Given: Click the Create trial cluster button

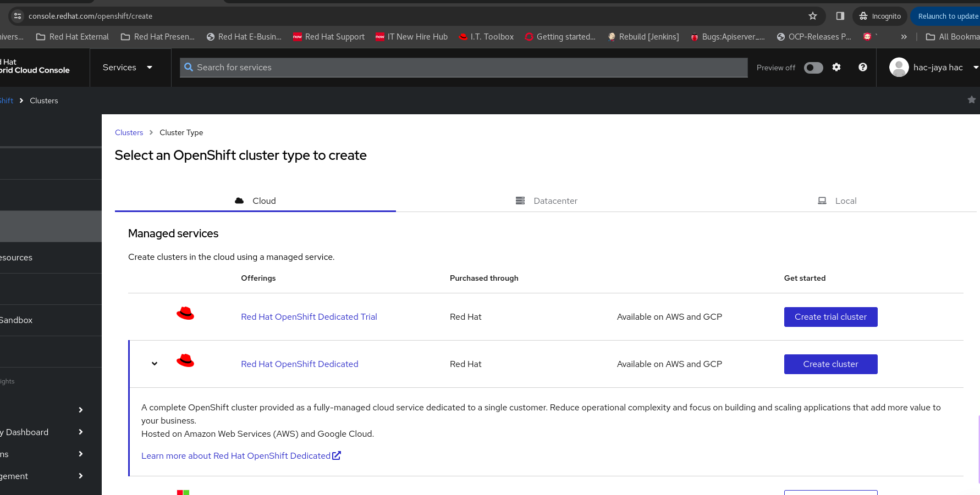Looking at the screenshot, I should (x=830, y=317).
